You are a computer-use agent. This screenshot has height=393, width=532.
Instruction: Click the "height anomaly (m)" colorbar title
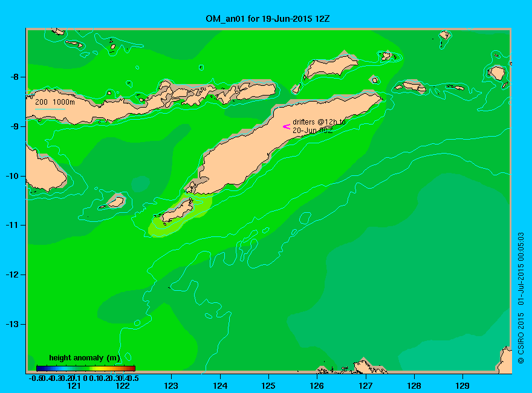pyautogui.click(x=85, y=358)
